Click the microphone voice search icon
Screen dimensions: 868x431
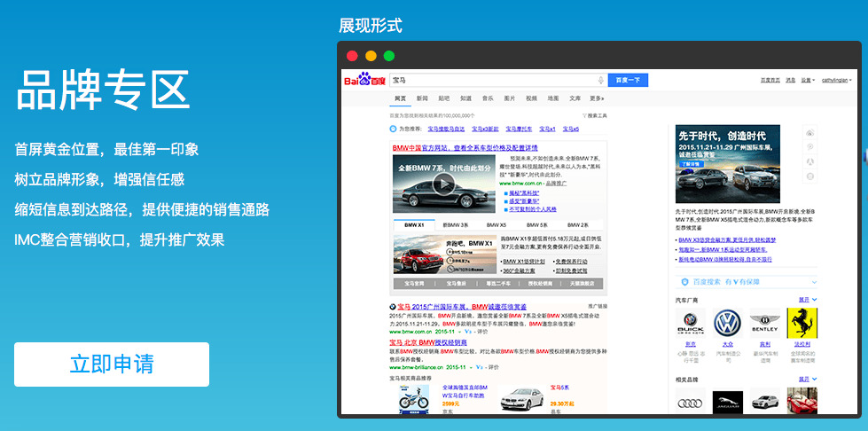600,81
